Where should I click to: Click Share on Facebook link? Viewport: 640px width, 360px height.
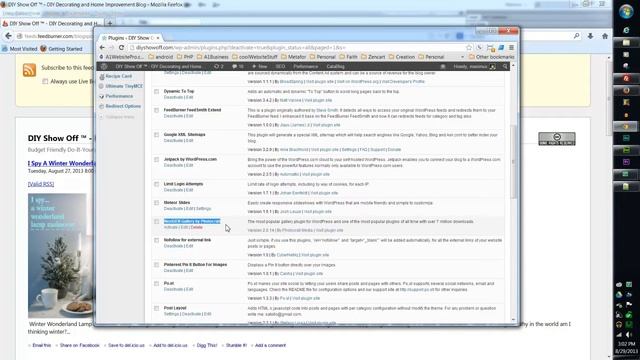click(80, 345)
